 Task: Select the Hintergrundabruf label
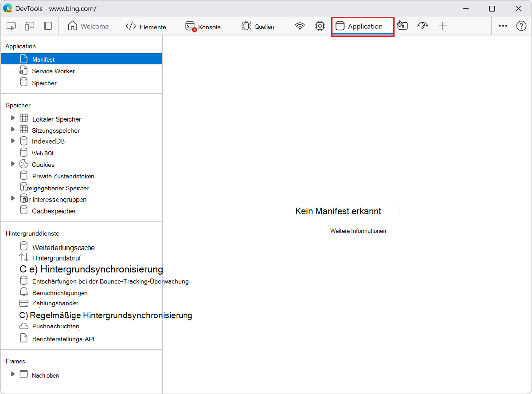(x=57, y=258)
